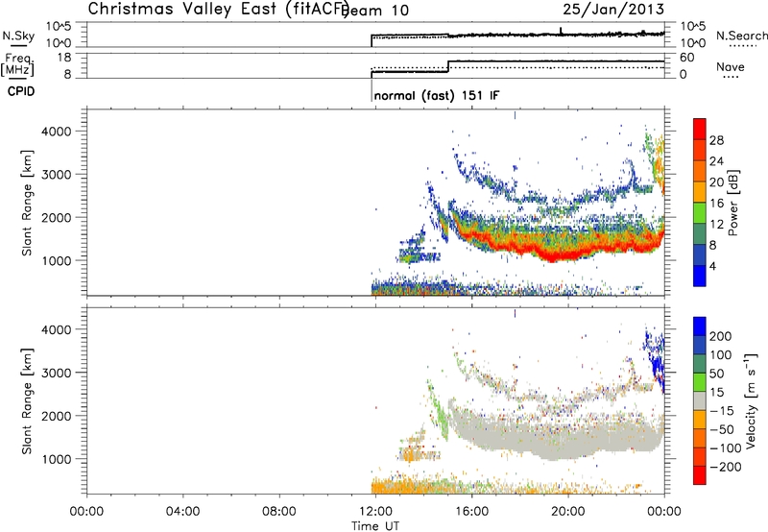Pick the velocity color between 50 and 100
Screen dimensions: 768x532
tap(700, 364)
